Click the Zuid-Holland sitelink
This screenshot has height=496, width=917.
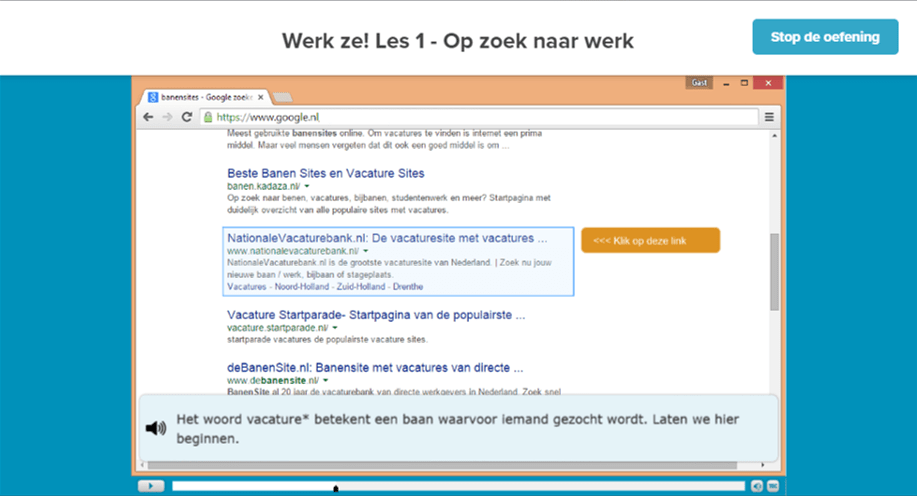[361, 287]
